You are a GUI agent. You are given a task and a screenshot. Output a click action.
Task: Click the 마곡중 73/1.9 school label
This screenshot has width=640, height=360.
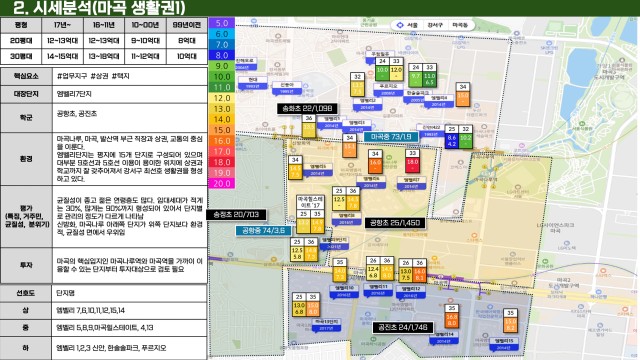point(391,137)
